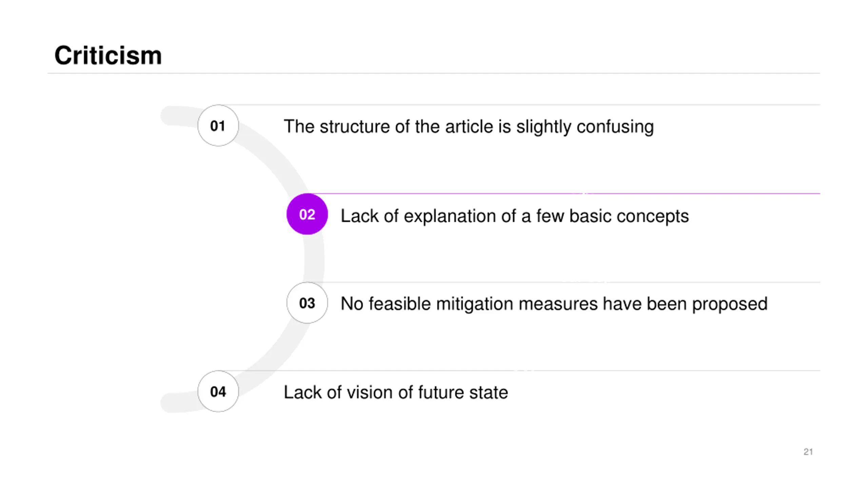Click the word 'confusing' in item 01

[x=615, y=127]
